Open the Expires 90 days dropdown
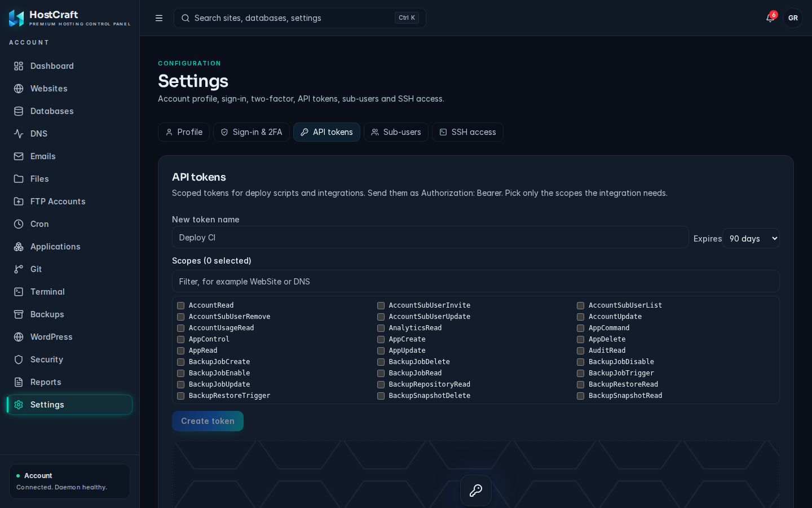Viewport: 812px width, 508px height. (751, 238)
